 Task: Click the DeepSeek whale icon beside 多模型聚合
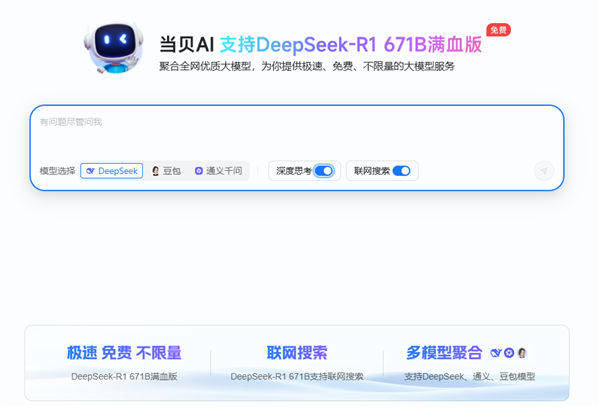click(496, 353)
